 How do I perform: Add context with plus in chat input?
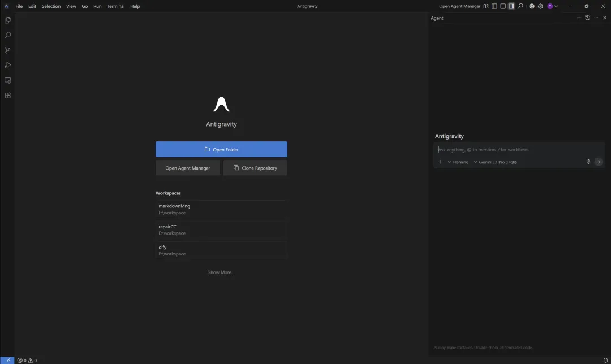pyautogui.click(x=440, y=162)
